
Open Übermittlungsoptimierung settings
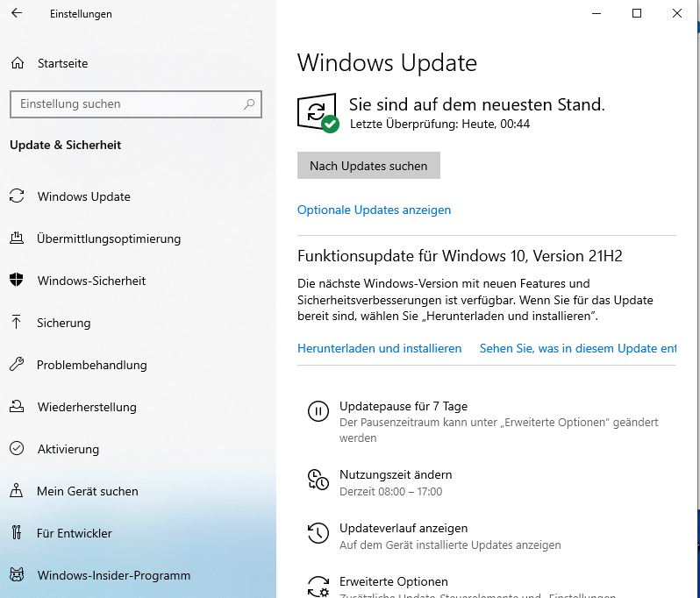coord(109,238)
